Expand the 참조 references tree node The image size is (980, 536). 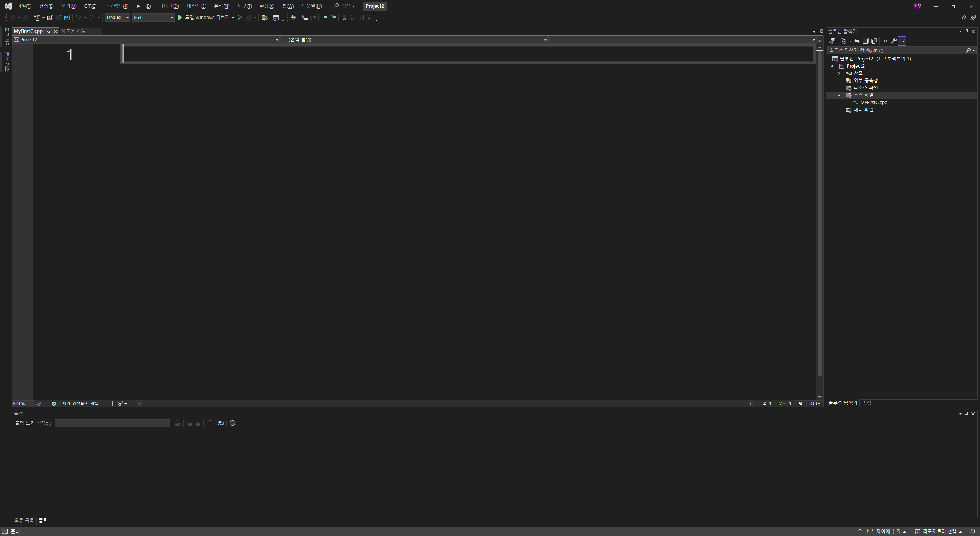pos(838,73)
